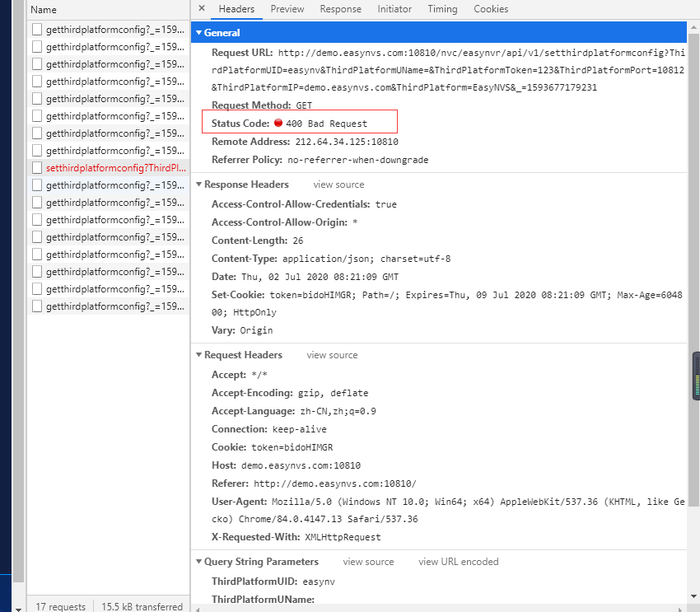Viewport: 700px width, 612px height.
Task: Open the Timing tab
Action: [442, 9]
